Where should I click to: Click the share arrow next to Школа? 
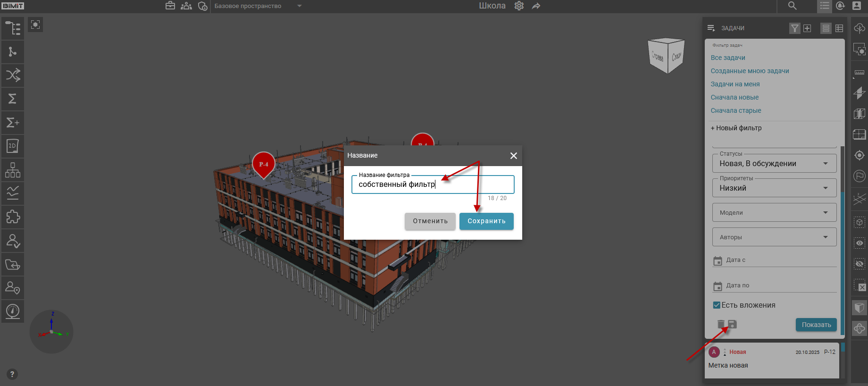[536, 6]
